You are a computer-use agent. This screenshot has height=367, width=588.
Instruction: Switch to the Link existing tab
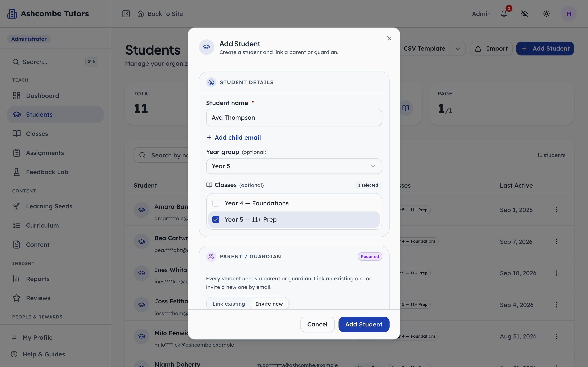(x=229, y=304)
